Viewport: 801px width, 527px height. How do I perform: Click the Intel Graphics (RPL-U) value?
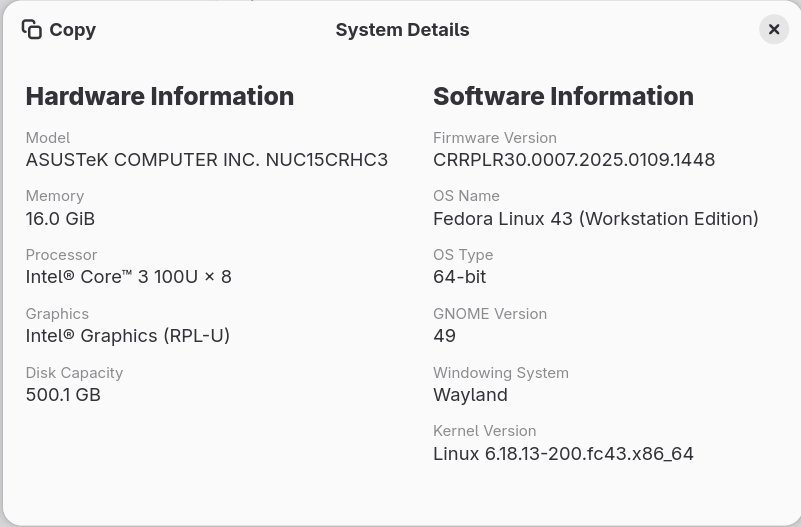[128, 336]
